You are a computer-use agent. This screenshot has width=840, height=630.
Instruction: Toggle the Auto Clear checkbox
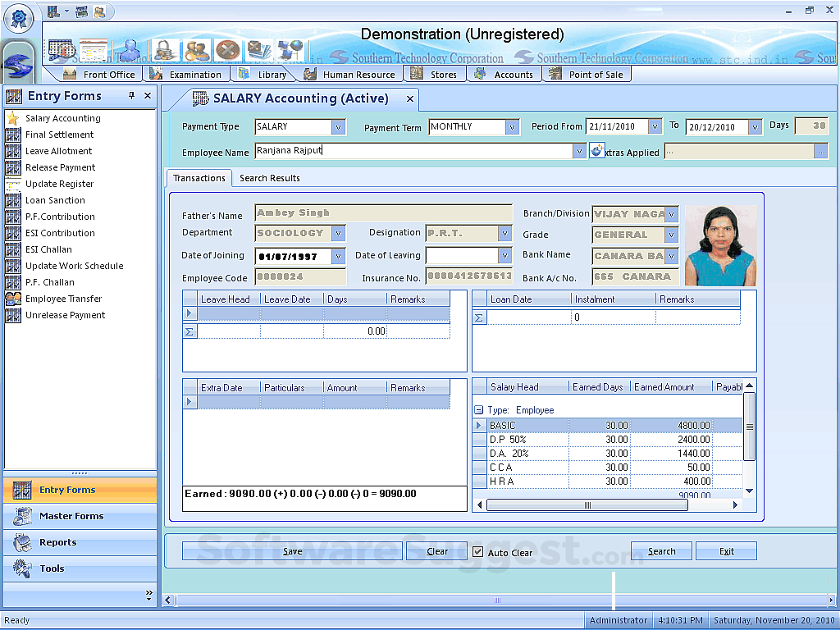(478, 552)
